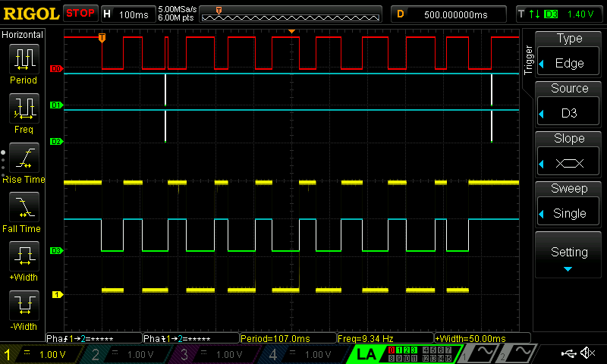Click the Freq=9.34 Hz measurement result
Viewport: 607px width, 364px height.
pos(385,338)
